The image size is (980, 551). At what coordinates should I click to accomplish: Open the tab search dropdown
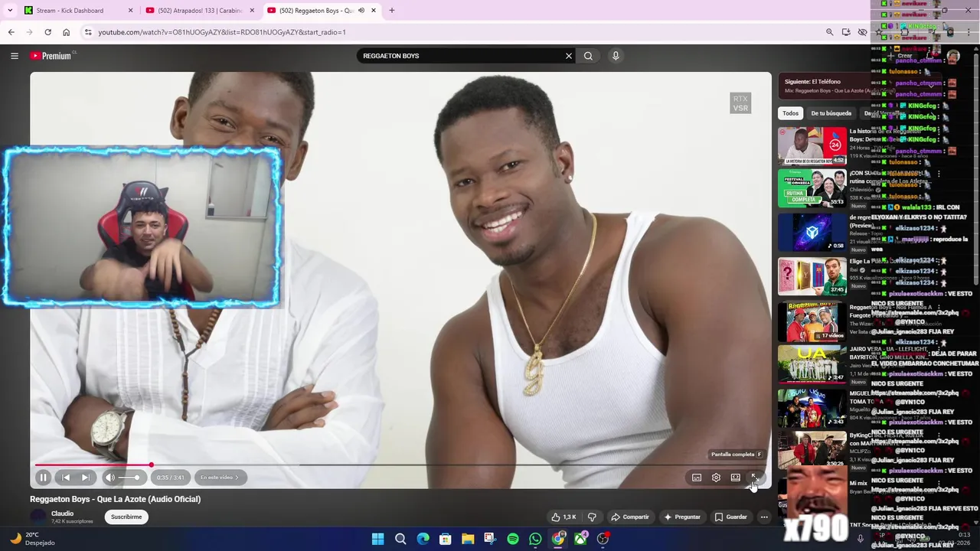[10, 11]
